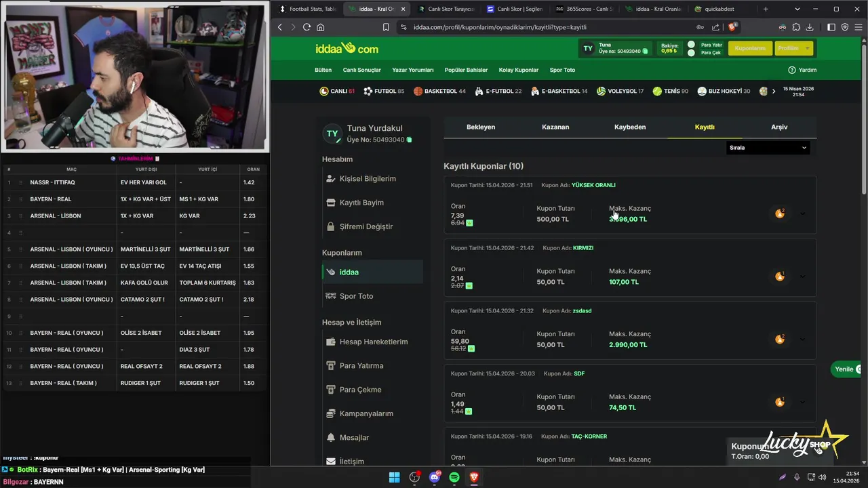Select Para Çek radio option
This screenshot has width=868, height=488.
(691, 52)
